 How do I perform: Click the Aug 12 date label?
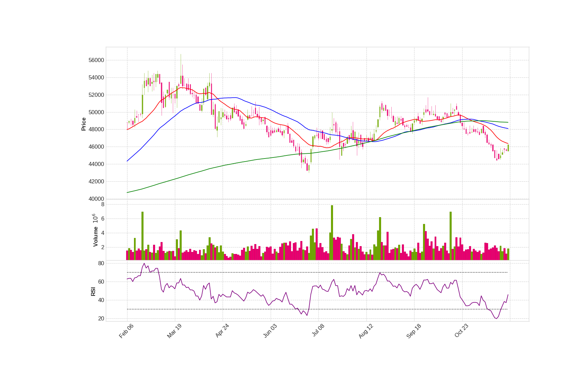coord(366,331)
